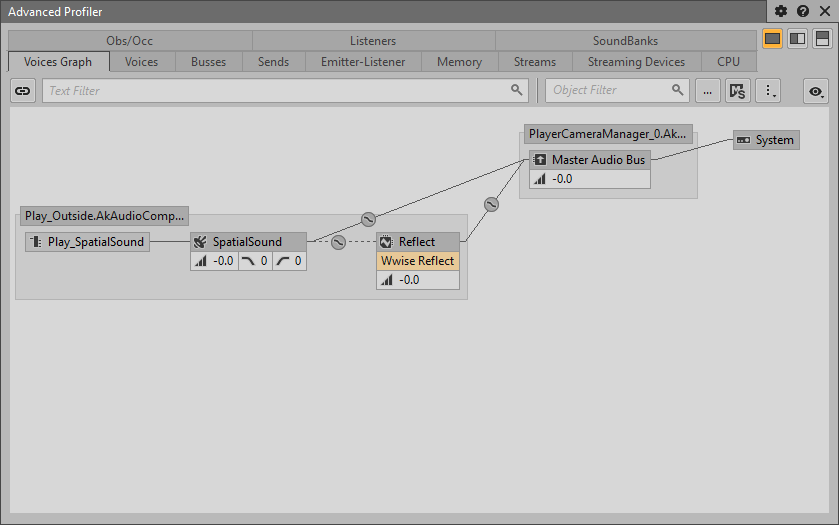Open the three-dot options menu dropdown

tap(769, 90)
